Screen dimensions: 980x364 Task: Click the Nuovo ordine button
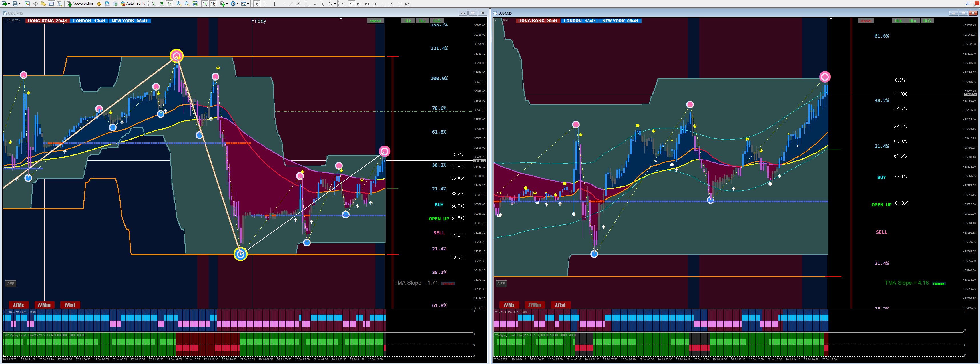pyautogui.click(x=80, y=3)
